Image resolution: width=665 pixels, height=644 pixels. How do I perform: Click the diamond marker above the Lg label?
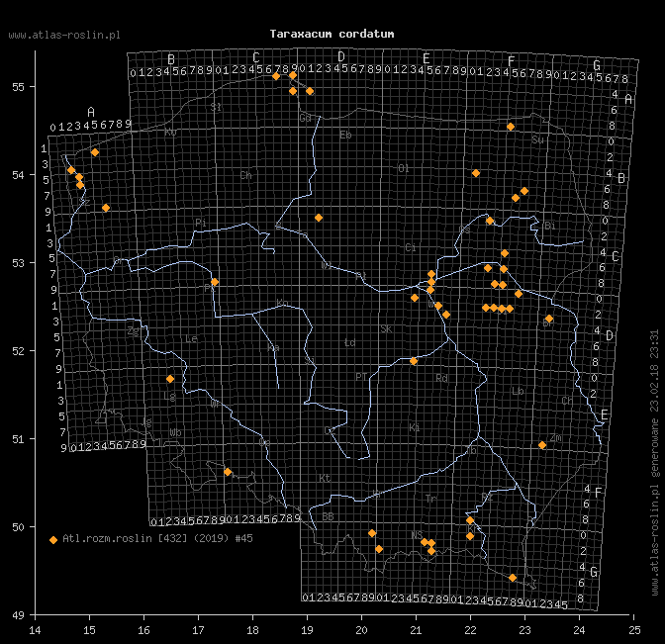click(x=170, y=379)
